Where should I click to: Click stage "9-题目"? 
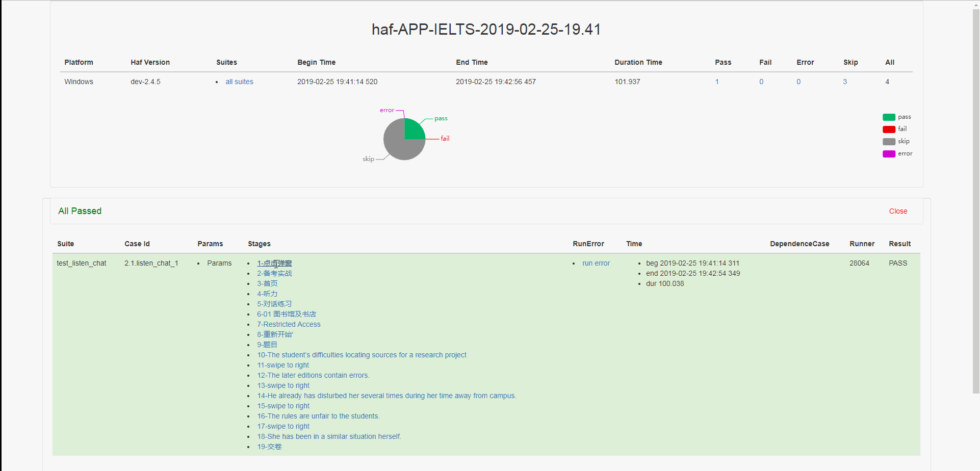[267, 345]
